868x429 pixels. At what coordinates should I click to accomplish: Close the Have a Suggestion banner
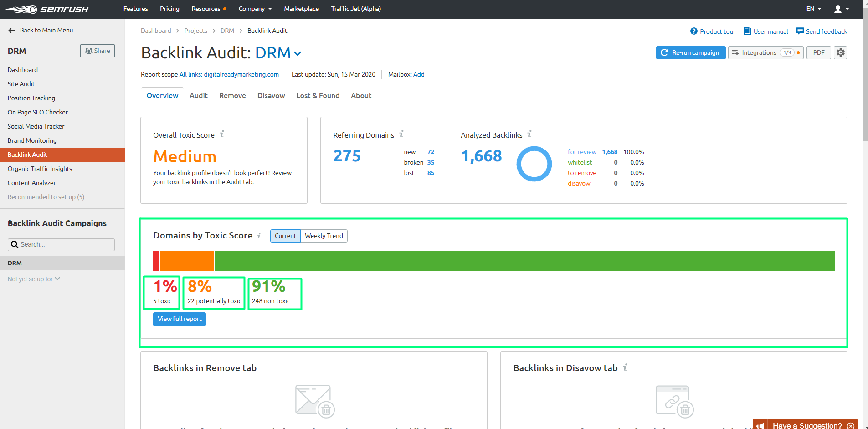coord(850,425)
